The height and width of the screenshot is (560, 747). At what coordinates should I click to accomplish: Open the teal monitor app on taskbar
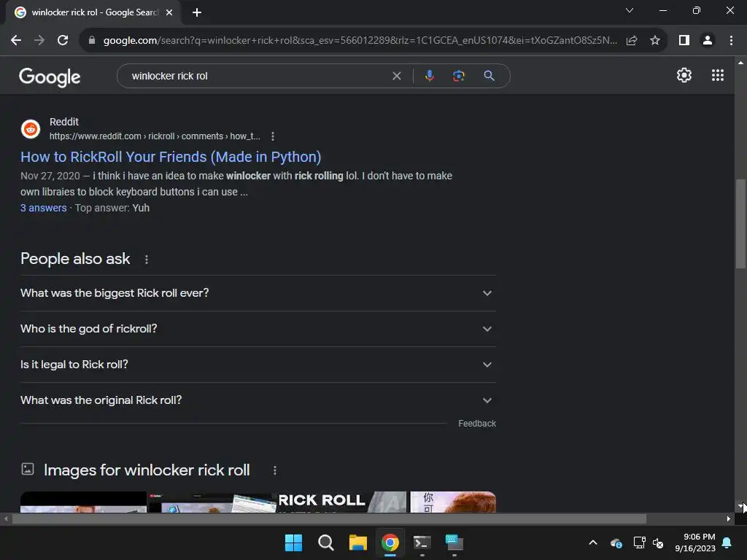point(454,542)
